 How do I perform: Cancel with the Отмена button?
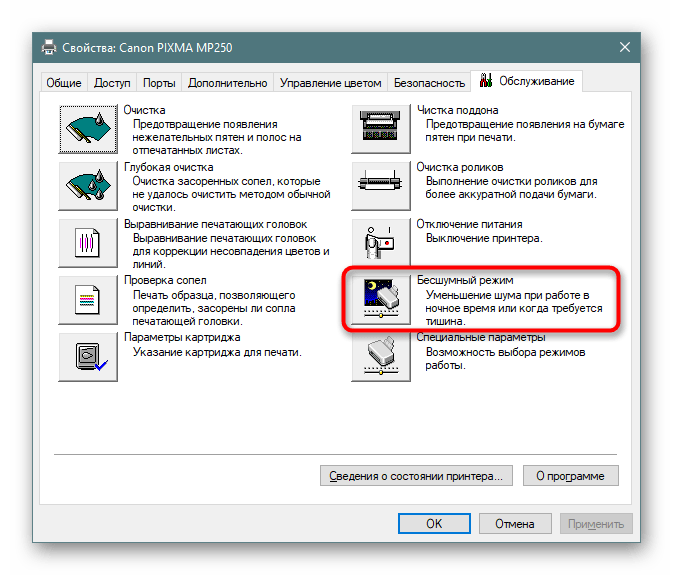click(515, 524)
